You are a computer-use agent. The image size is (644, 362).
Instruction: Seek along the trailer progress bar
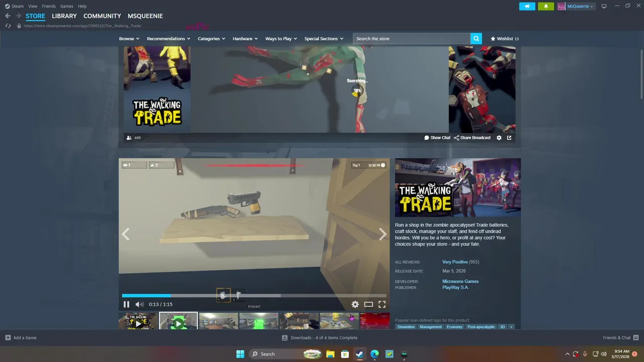pyautogui.click(x=254, y=296)
